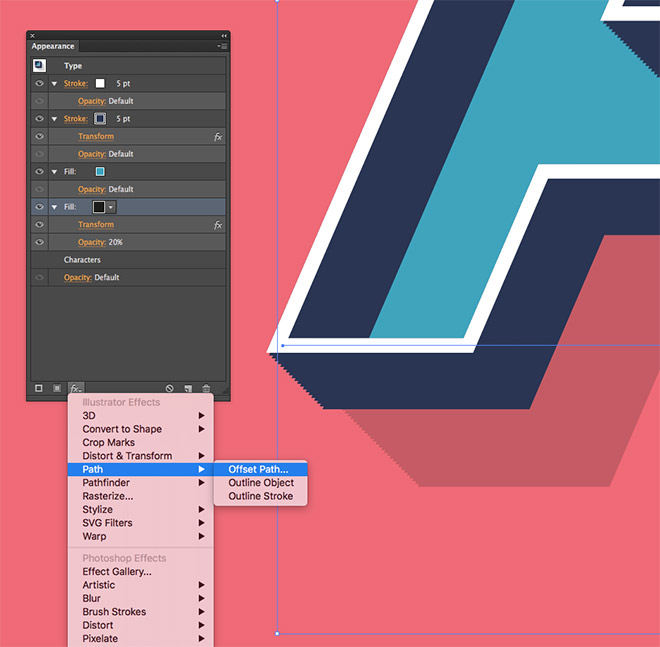The width and height of the screenshot is (660, 647).
Task: Toggle visibility of the Opacity 20% row
Action: tap(40, 242)
